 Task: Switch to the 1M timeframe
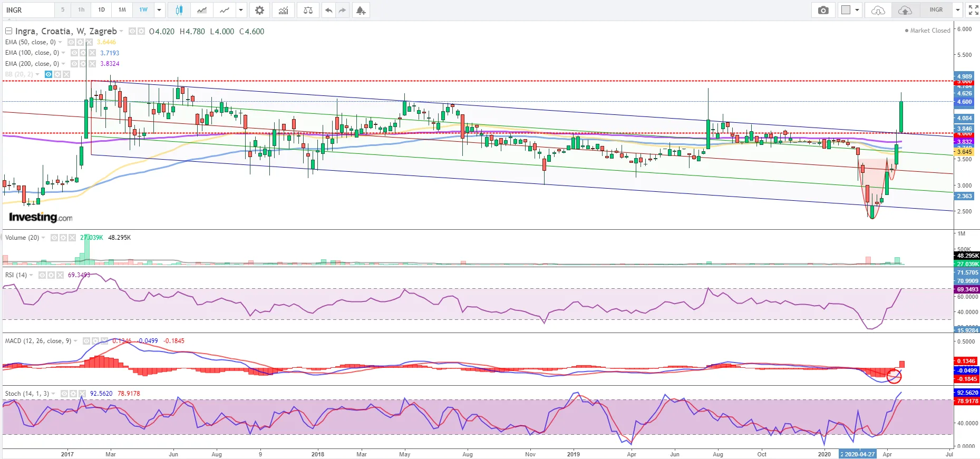click(x=122, y=10)
